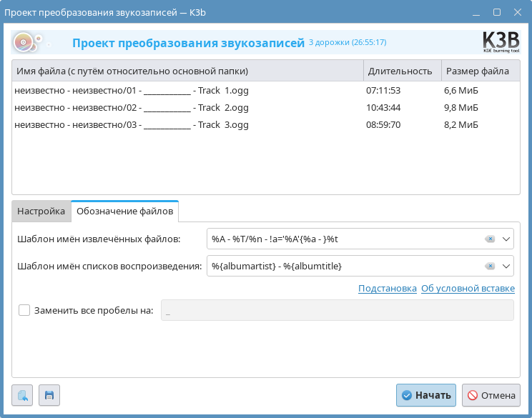The image size is (532, 418).
Task: Click the K3B logo in the header
Action: 501,42
